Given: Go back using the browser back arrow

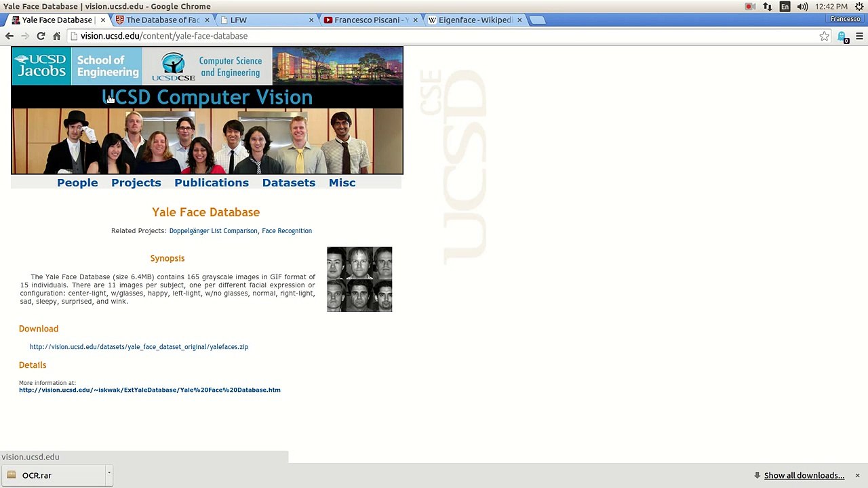Looking at the screenshot, I should [x=9, y=36].
